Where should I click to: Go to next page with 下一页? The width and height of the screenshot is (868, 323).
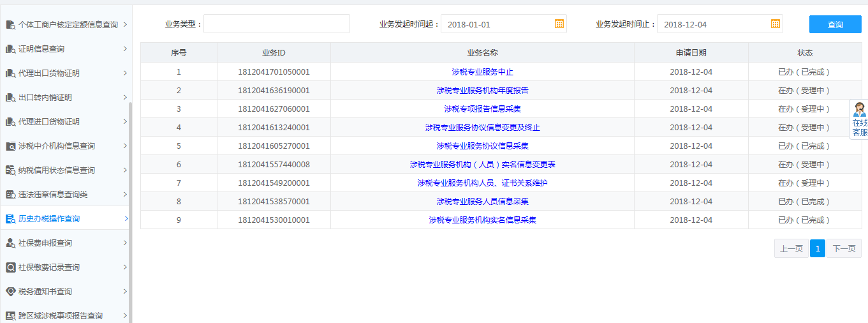(x=844, y=249)
